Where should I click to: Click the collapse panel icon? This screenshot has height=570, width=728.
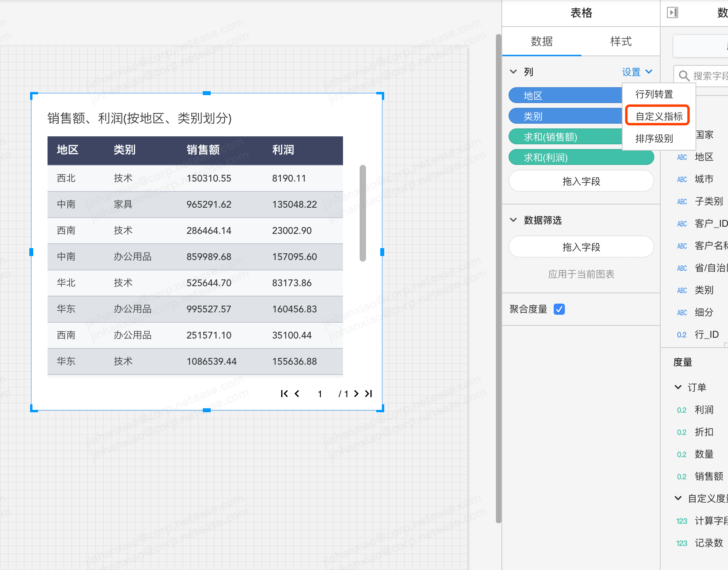point(673,13)
